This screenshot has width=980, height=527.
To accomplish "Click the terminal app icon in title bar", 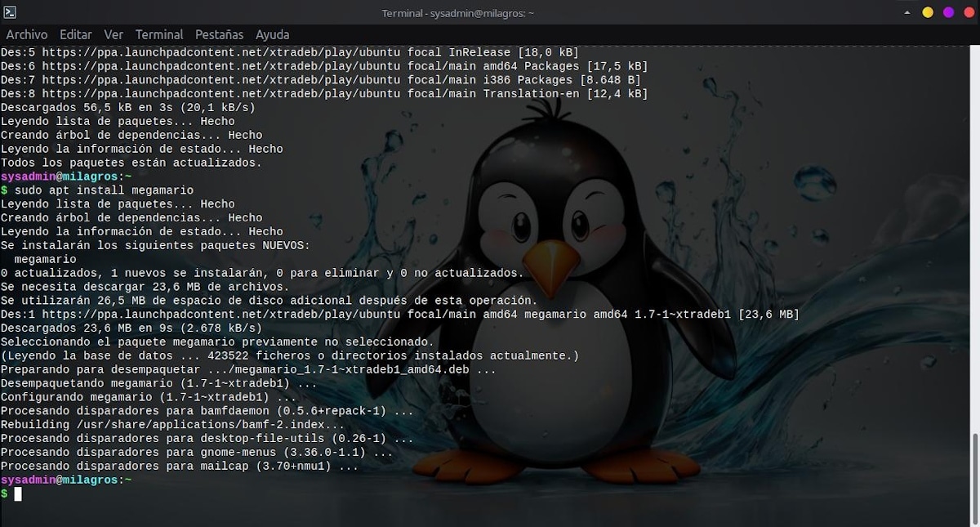I will (10, 12).
